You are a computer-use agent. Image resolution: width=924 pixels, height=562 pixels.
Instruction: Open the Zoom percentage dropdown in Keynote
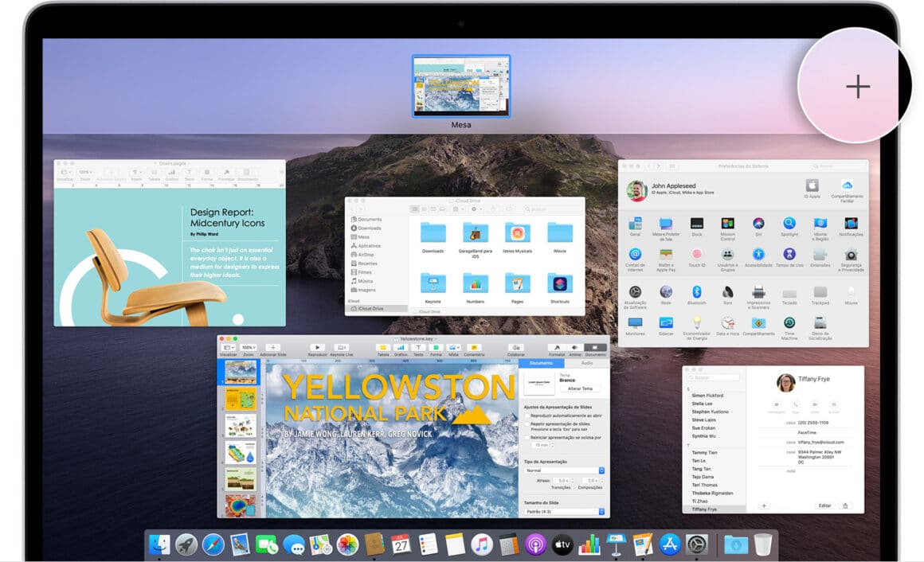[x=248, y=348]
